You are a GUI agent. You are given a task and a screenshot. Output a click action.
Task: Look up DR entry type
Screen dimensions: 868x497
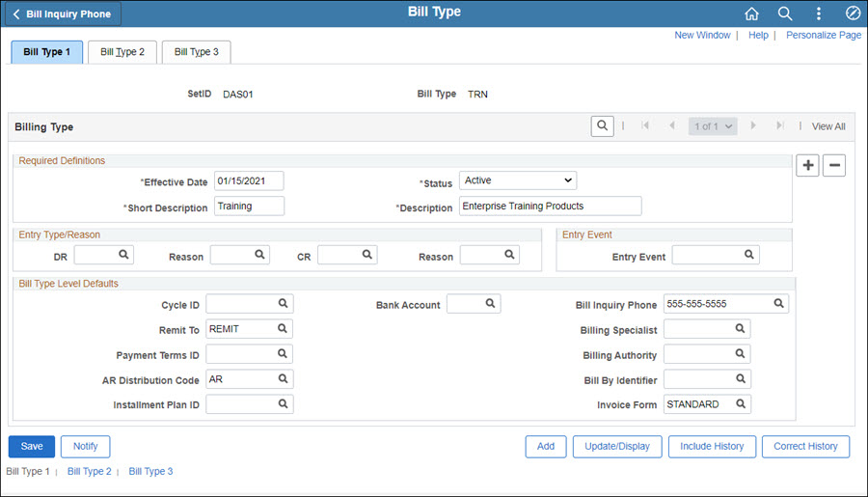coord(123,255)
